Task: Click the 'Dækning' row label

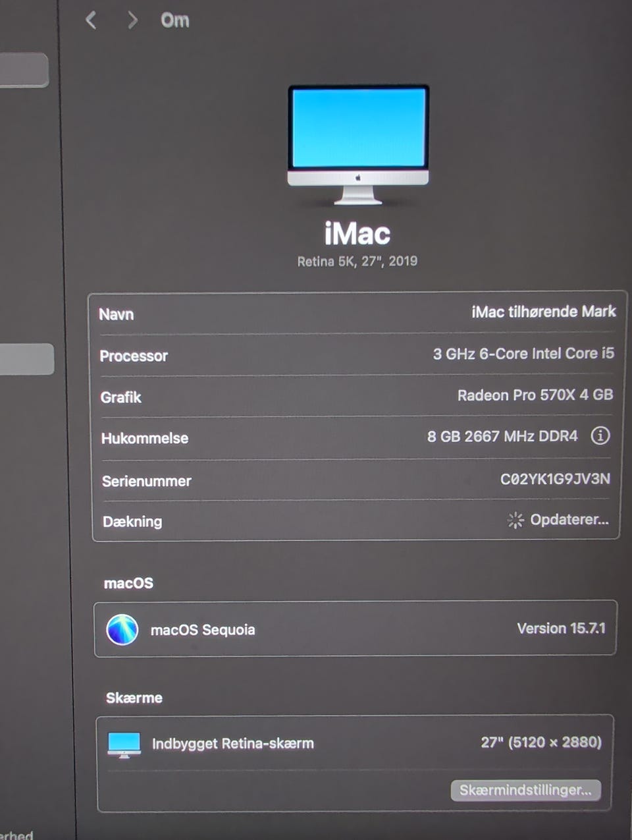Action: pyautogui.click(x=132, y=522)
